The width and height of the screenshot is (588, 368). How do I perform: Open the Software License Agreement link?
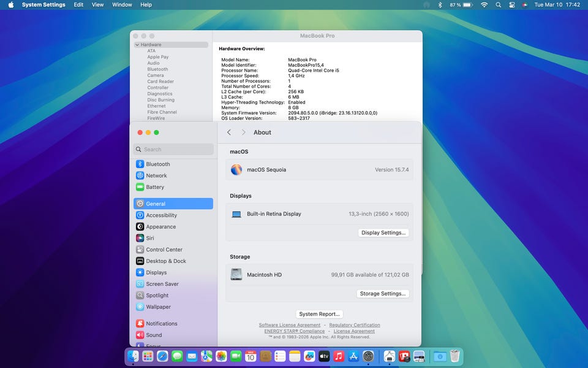pos(289,325)
